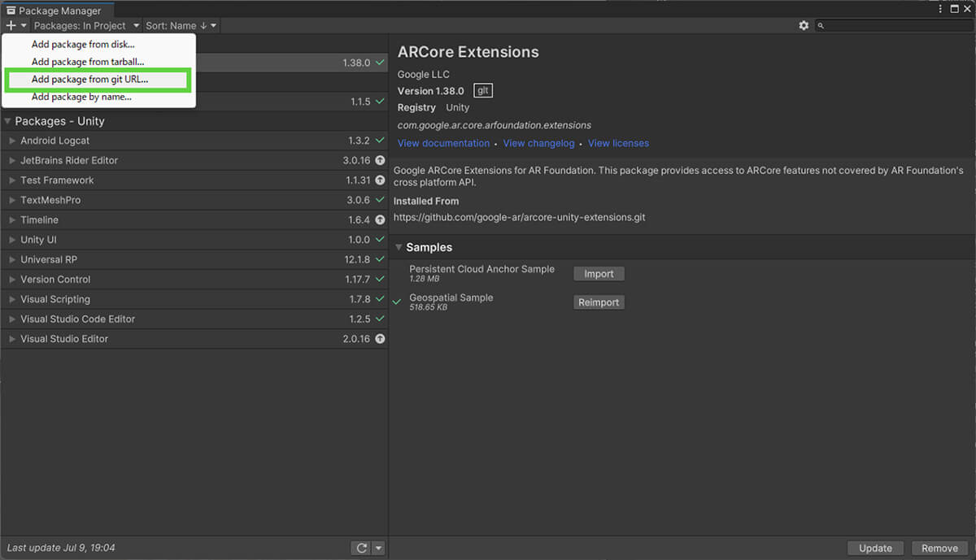Expand the Android Logcat package row
Image resolution: width=976 pixels, height=560 pixels.
12,141
